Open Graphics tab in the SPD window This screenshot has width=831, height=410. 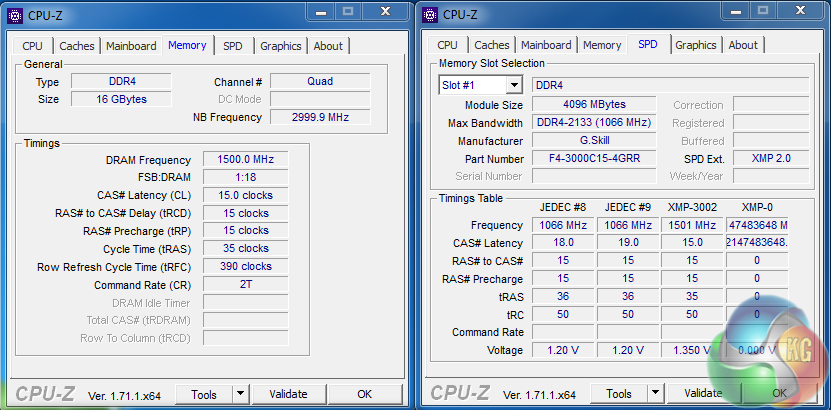pos(695,45)
